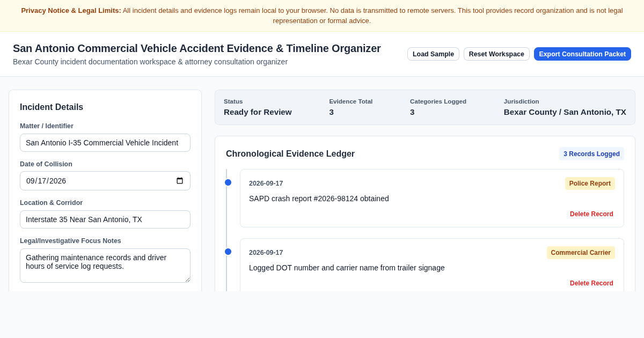644x338 pixels.
Task: Click the Bexar County / San Antonio, TX jurisdiction value
Action: [565, 112]
